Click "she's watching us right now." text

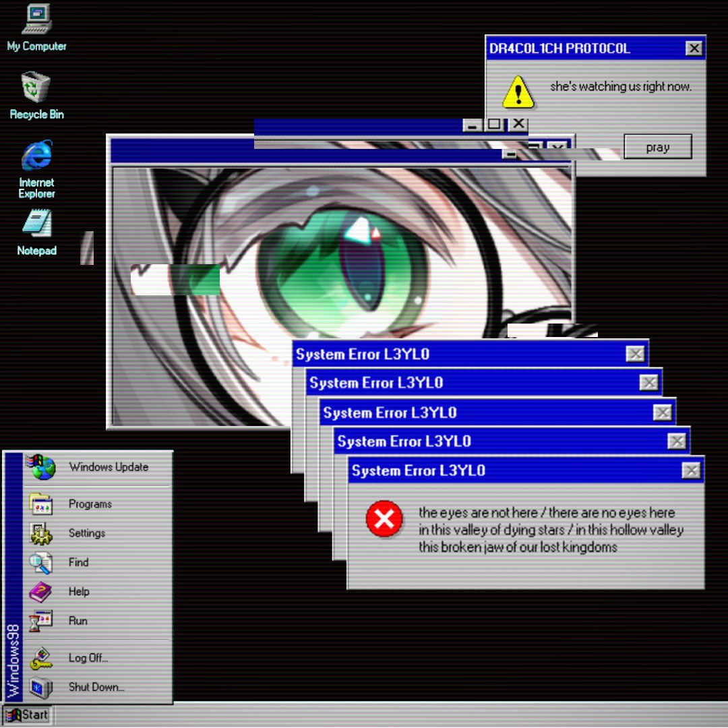tap(621, 86)
